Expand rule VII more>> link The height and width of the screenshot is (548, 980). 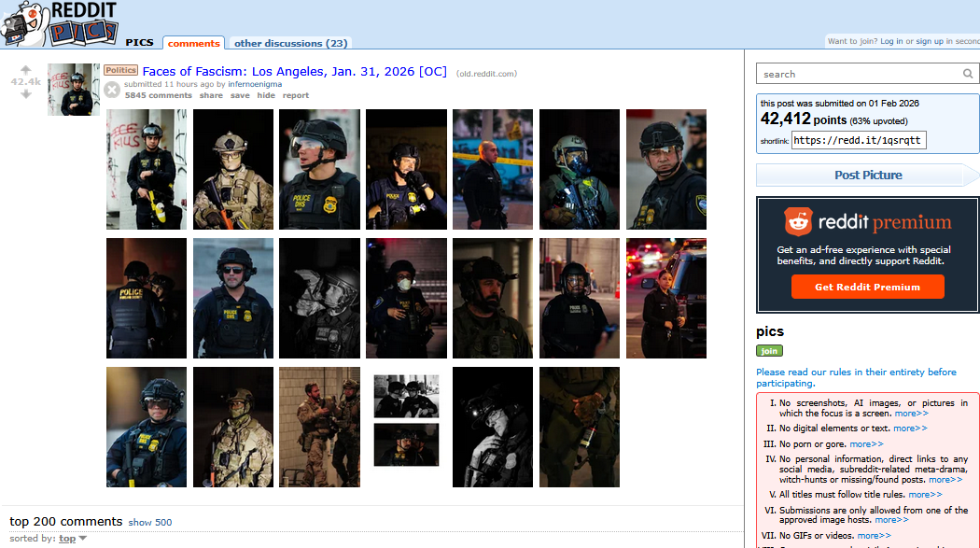[874, 536]
